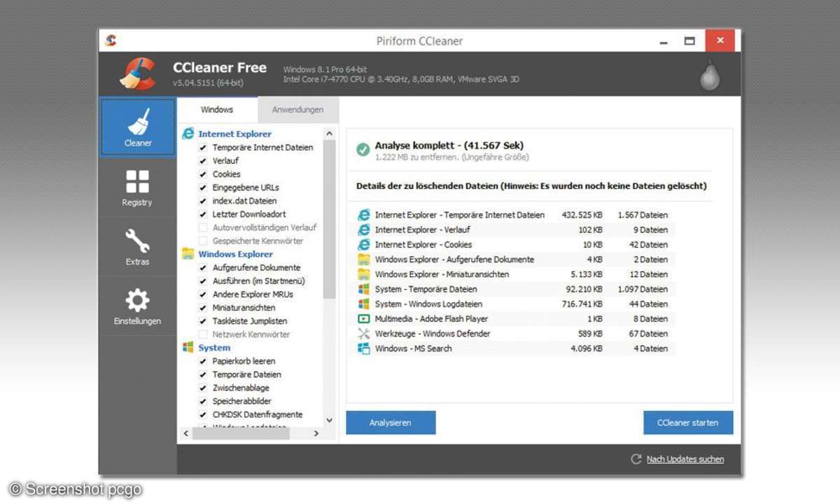840x504 pixels.
Task: Click the Windows Explorer folder category icon
Action: 188,254
